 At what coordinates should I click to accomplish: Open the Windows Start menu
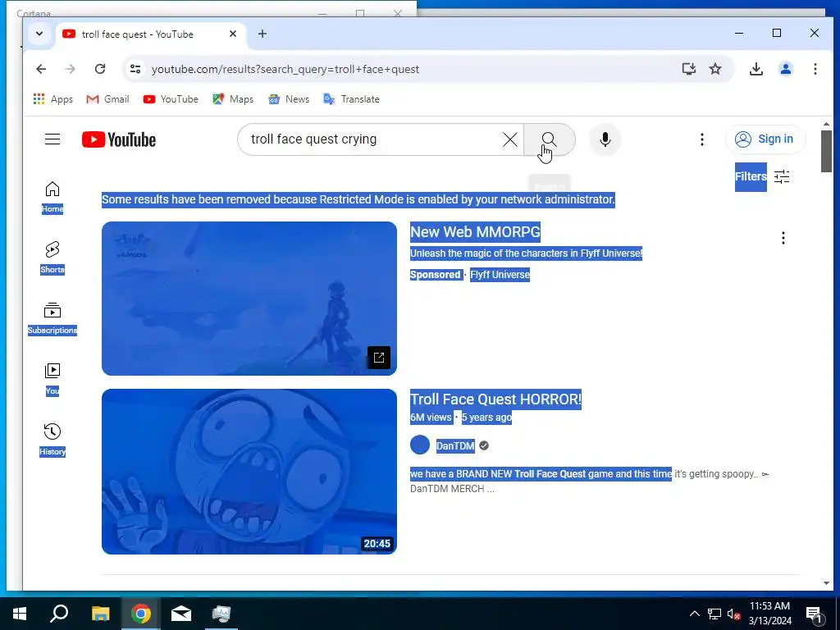click(x=20, y=614)
